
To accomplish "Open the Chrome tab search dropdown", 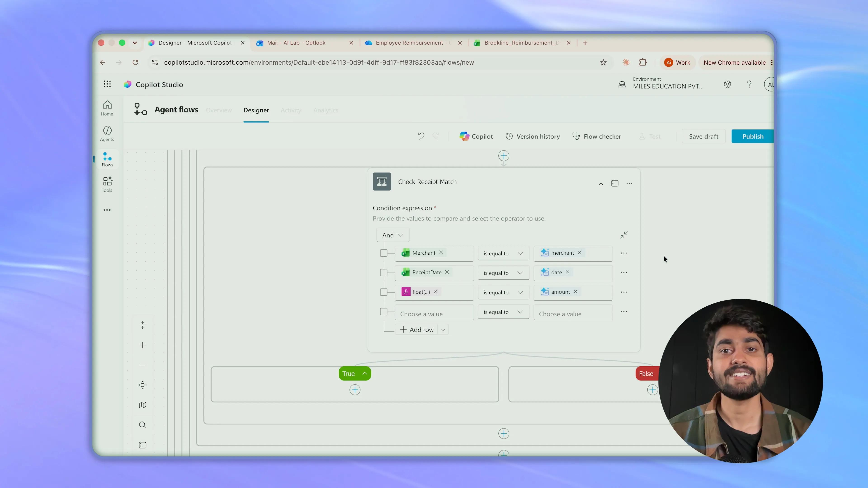I will tap(135, 43).
